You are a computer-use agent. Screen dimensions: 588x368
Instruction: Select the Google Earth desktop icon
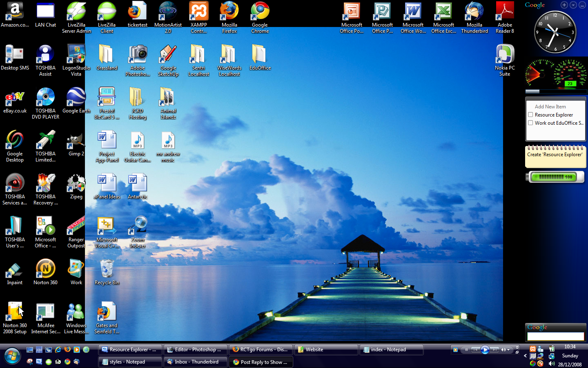(76, 98)
